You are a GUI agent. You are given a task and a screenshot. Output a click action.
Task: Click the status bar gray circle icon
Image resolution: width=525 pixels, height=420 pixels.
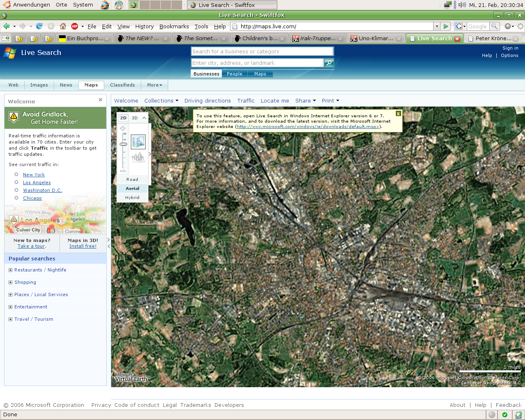tap(492, 415)
